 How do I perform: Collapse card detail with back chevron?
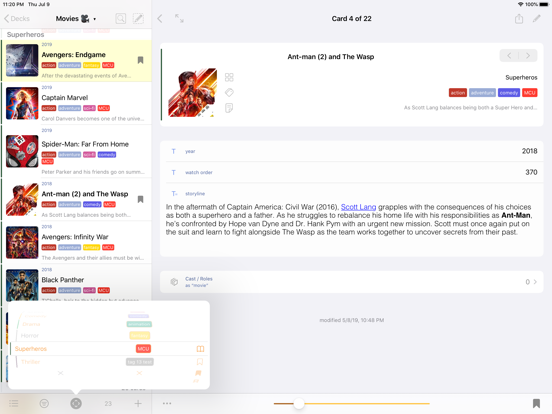click(160, 19)
